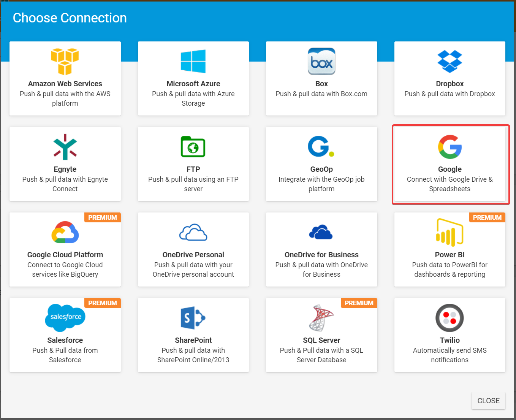Click the GeoOp G logo

pyautogui.click(x=321, y=146)
